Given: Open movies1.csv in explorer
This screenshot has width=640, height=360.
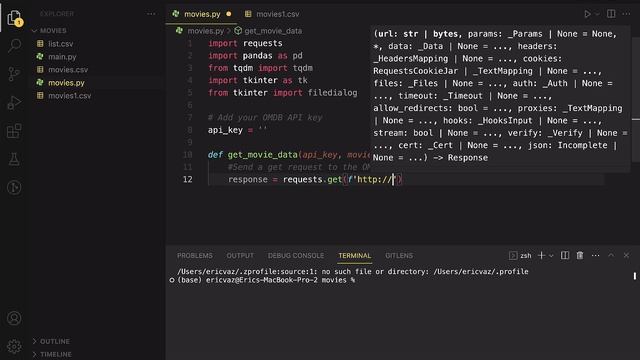Looking at the screenshot, I should [69, 96].
